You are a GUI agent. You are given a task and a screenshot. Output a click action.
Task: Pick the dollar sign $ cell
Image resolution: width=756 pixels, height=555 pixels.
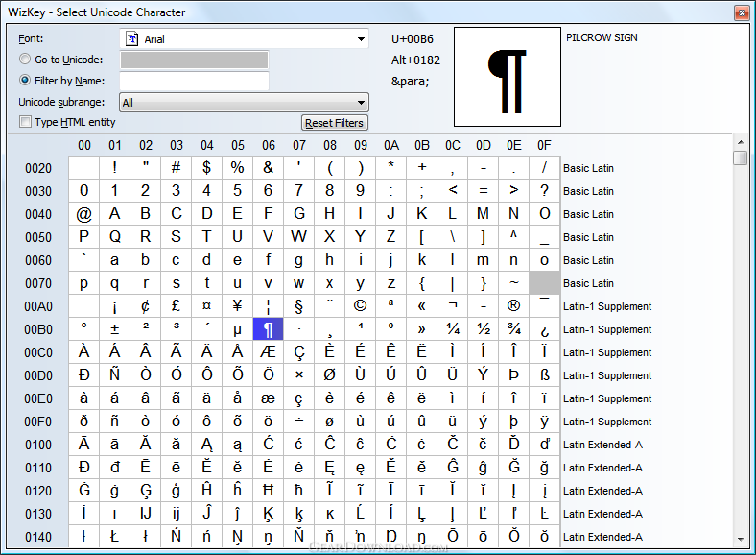(x=207, y=168)
